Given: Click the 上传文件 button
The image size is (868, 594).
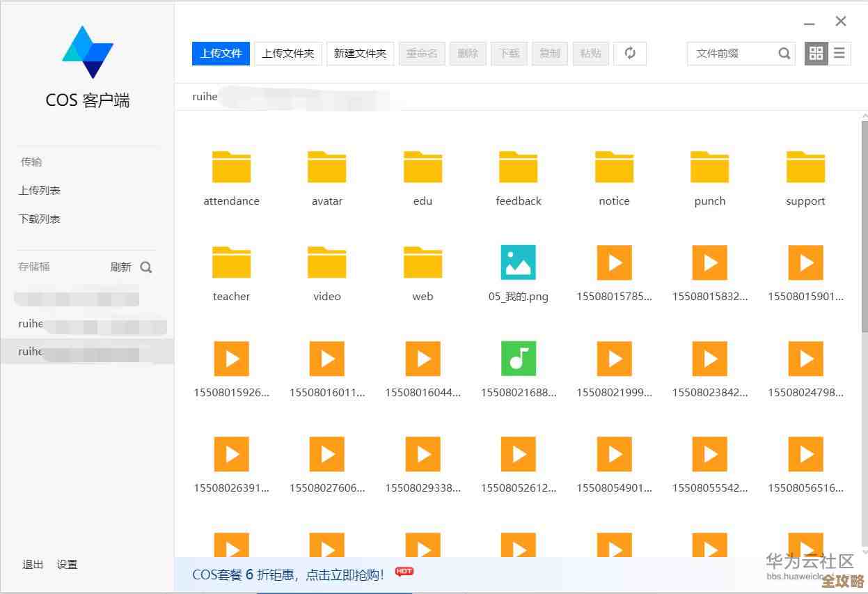Looking at the screenshot, I should [221, 54].
